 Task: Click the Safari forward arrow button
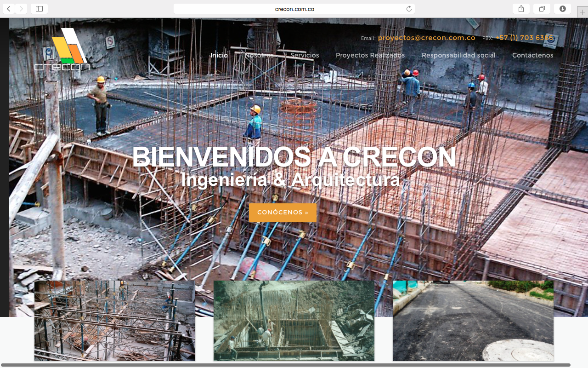(x=21, y=9)
